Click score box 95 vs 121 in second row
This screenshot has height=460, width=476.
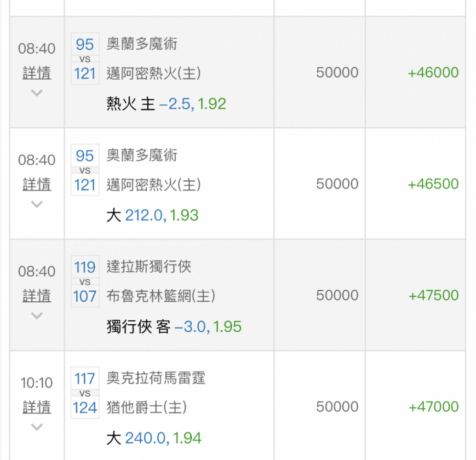85,170
